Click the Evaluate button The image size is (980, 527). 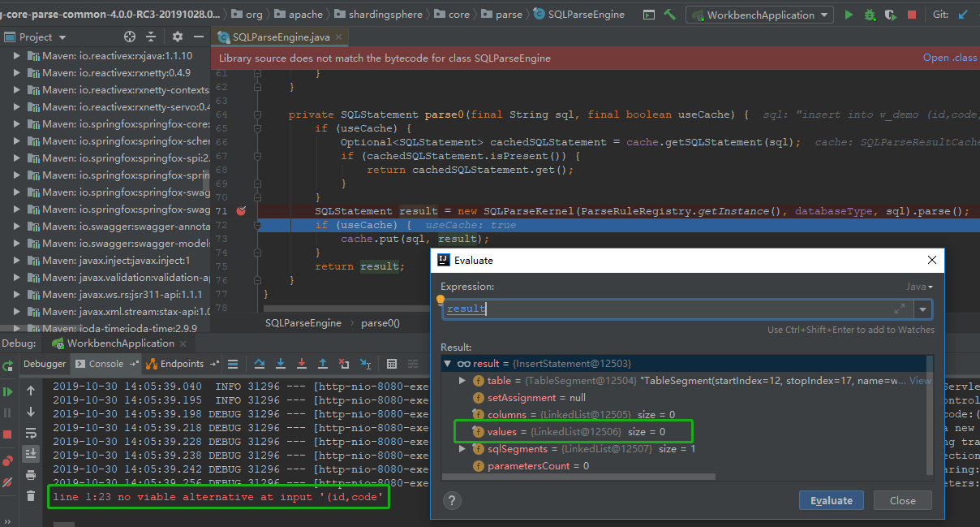tap(832, 500)
